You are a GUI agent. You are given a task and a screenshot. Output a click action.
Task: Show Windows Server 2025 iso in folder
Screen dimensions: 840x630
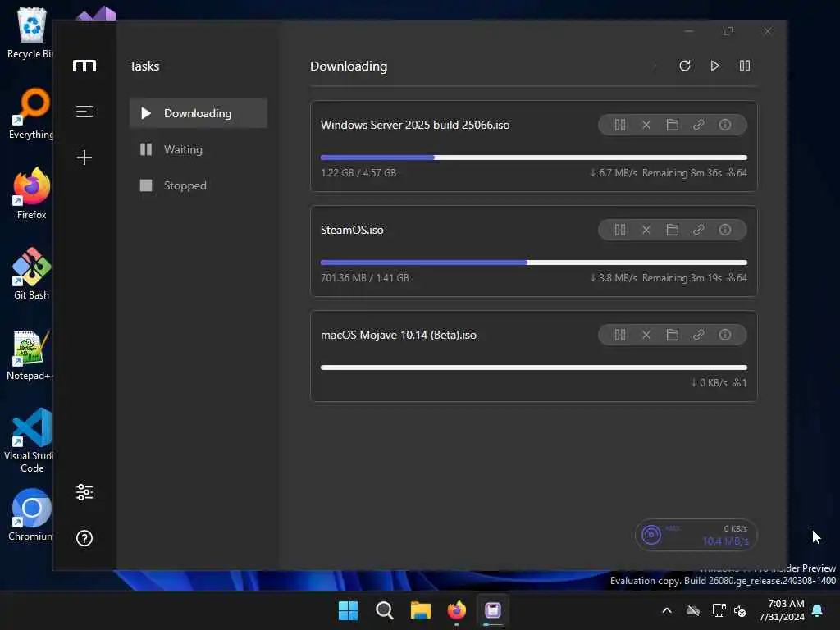(673, 125)
